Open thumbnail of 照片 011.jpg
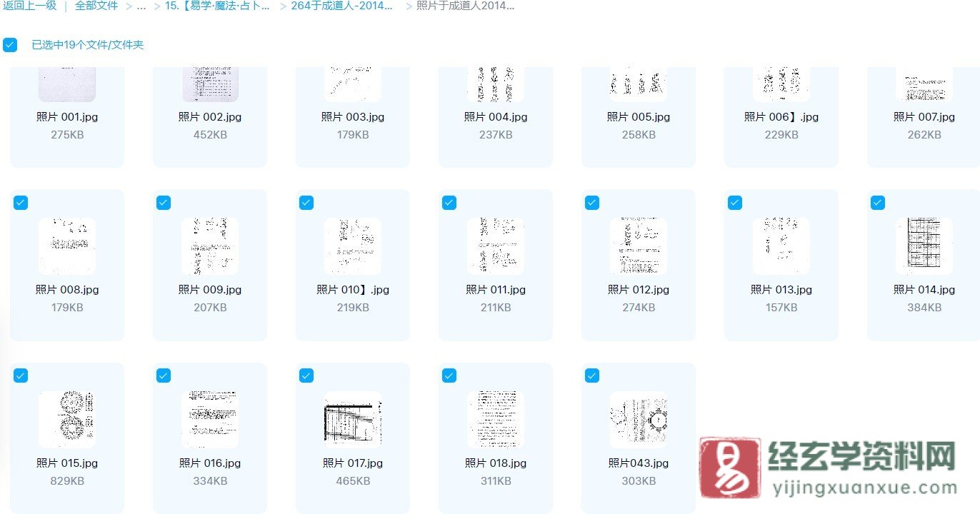980x519 pixels. click(496, 246)
